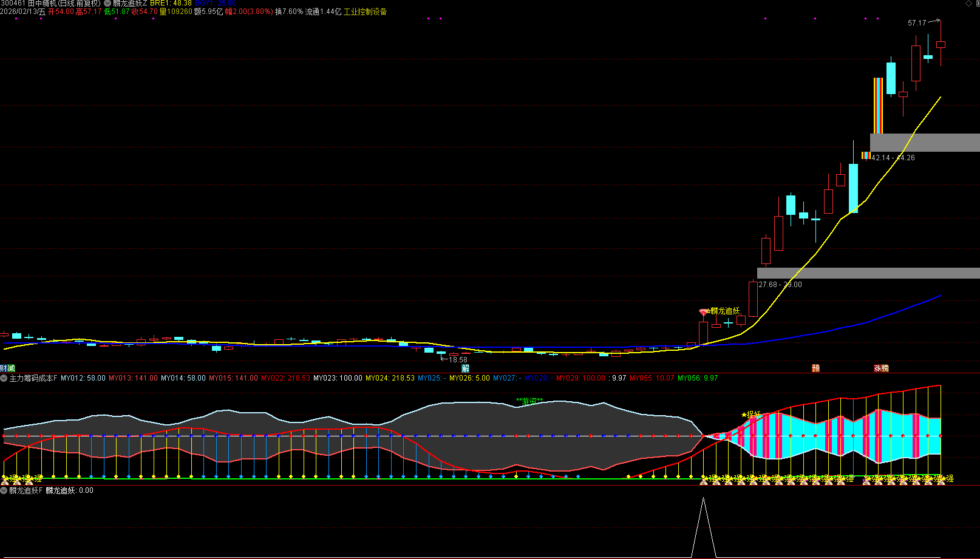
Task: Click the ★捉妖 star signal marker
Action: (x=751, y=415)
